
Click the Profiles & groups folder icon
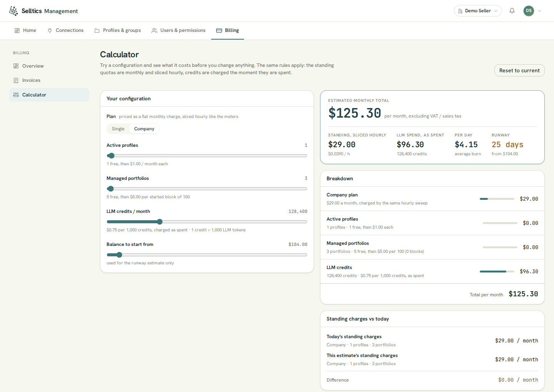[x=97, y=30]
